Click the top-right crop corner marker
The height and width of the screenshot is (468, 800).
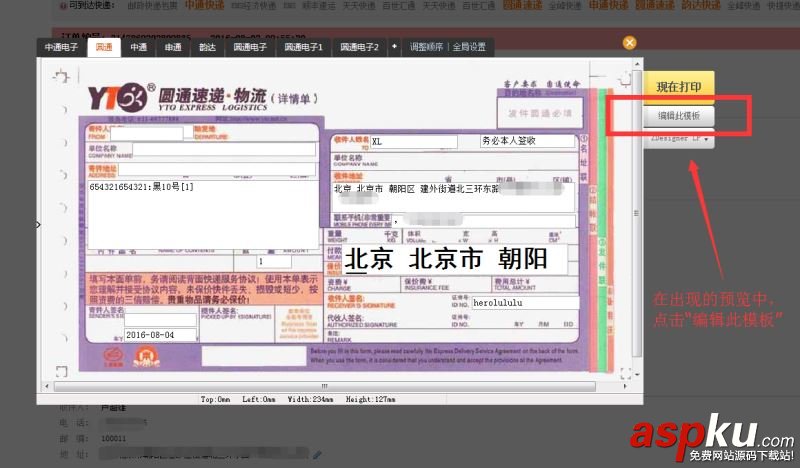point(625,79)
